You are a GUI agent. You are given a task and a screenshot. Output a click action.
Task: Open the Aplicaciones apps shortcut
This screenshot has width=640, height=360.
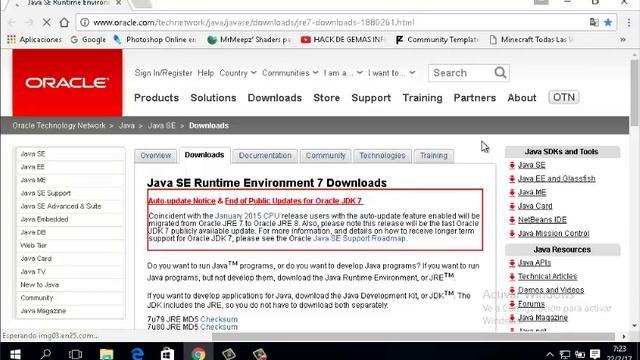[x=34, y=40]
